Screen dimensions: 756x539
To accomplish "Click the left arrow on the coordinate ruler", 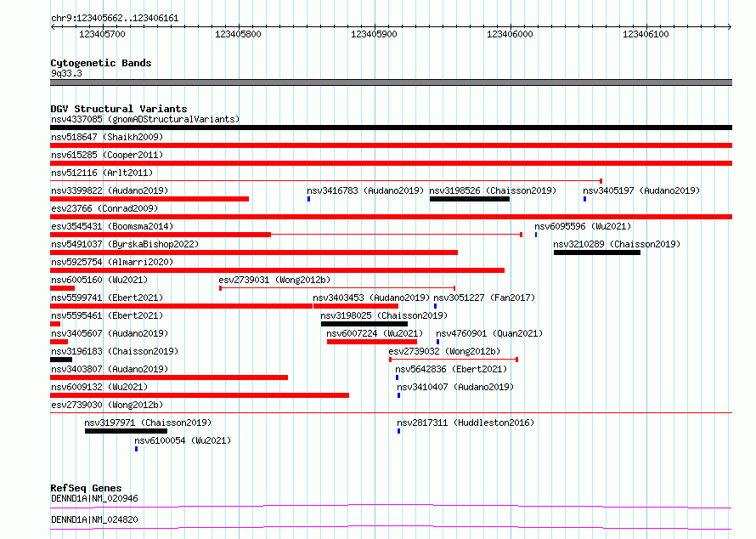I will tap(53, 26).
